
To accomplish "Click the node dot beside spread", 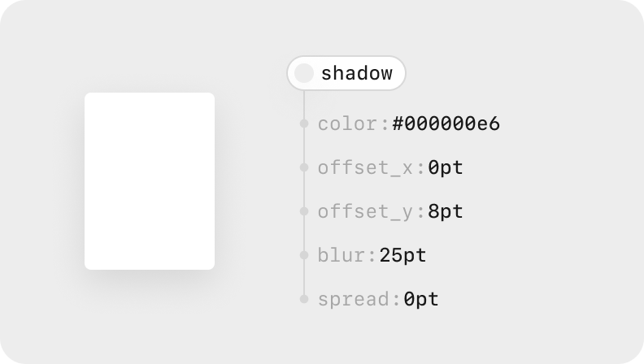I will (x=304, y=299).
